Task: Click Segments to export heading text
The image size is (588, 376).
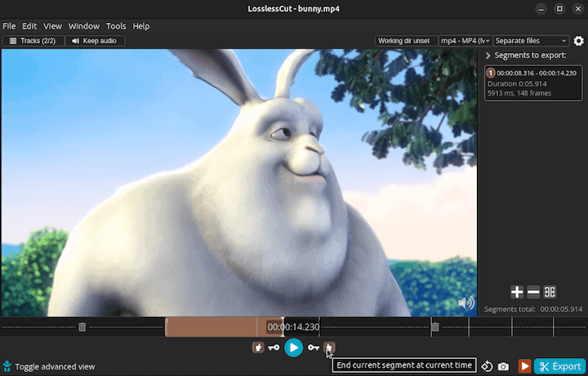Action: 530,55
